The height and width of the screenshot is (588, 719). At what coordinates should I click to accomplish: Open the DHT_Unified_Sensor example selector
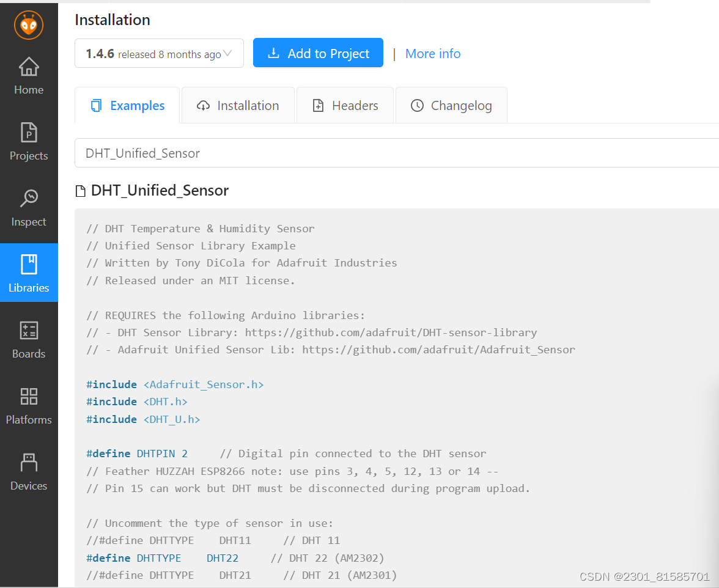tap(397, 153)
